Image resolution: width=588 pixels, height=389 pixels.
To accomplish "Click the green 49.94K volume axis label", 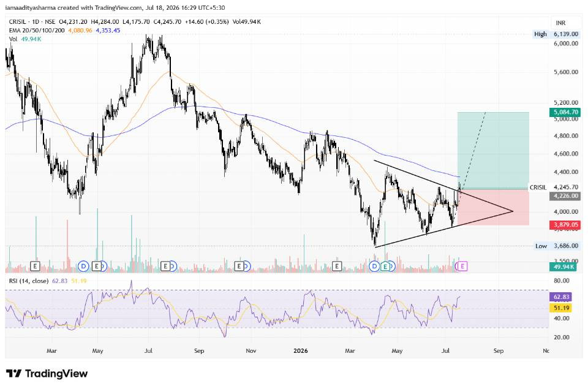I will [x=563, y=266].
